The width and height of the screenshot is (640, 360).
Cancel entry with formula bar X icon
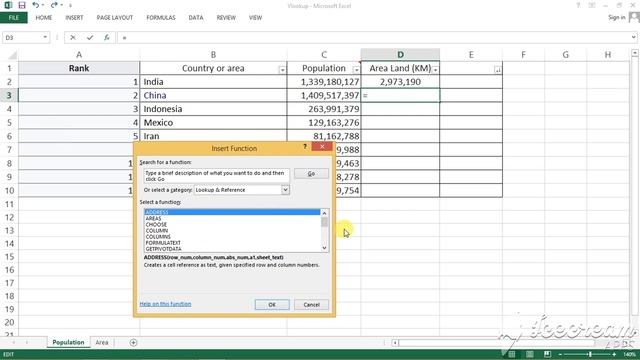pos(73,38)
